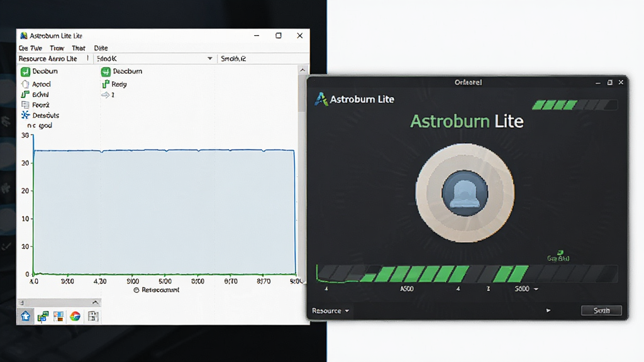The height and width of the screenshot is (362, 644).
Task: Click the central disc burner icon
Action: coord(465,193)
